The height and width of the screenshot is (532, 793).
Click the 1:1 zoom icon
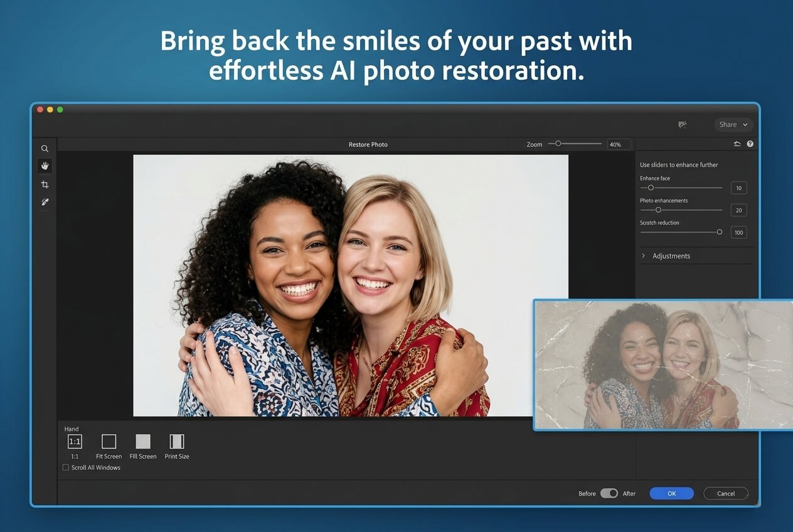coord(75,441)
